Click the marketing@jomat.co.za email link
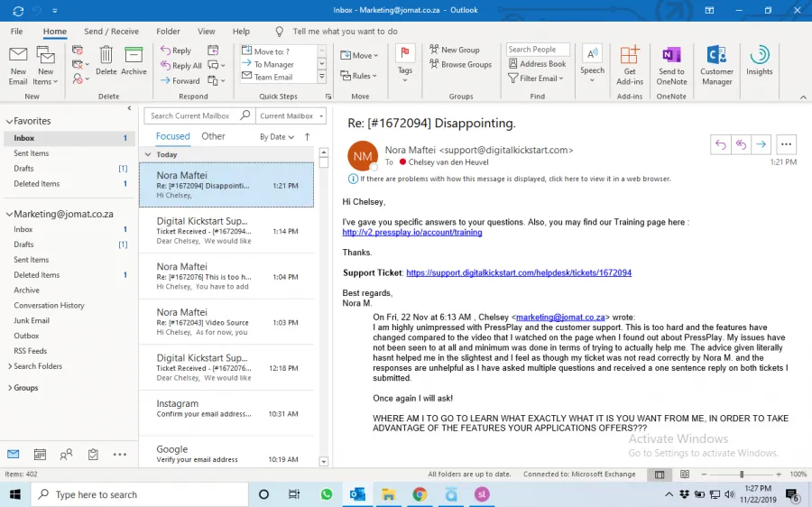This screenshot has height=507, width=812. coord(560,317)
